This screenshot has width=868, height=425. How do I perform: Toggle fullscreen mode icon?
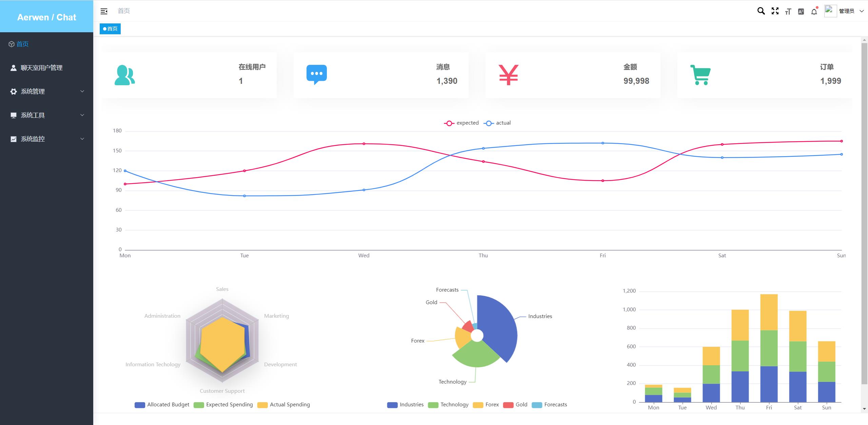[775, 11]
